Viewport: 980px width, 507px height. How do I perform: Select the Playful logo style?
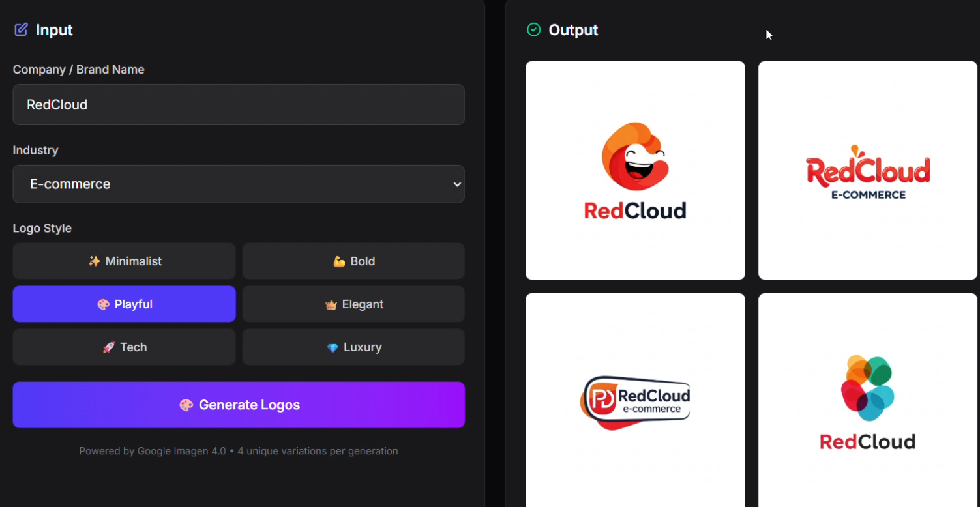click(x=124, y=304)
